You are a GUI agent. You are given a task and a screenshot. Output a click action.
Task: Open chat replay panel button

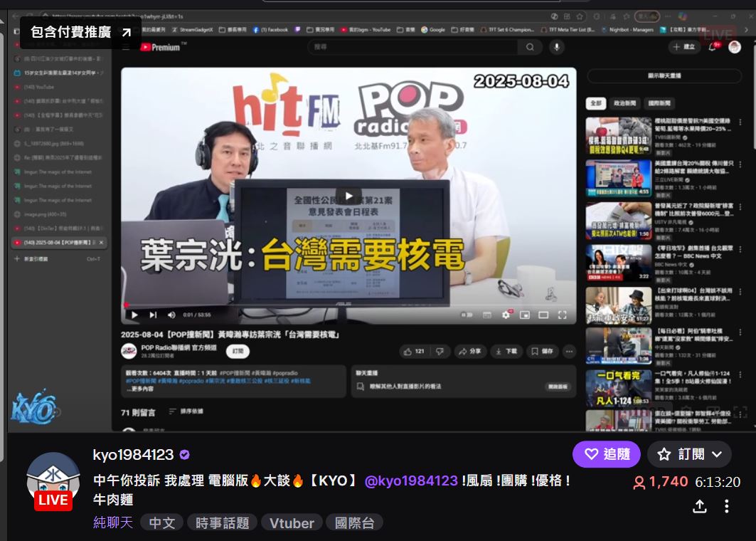click(x=558, y=387)
